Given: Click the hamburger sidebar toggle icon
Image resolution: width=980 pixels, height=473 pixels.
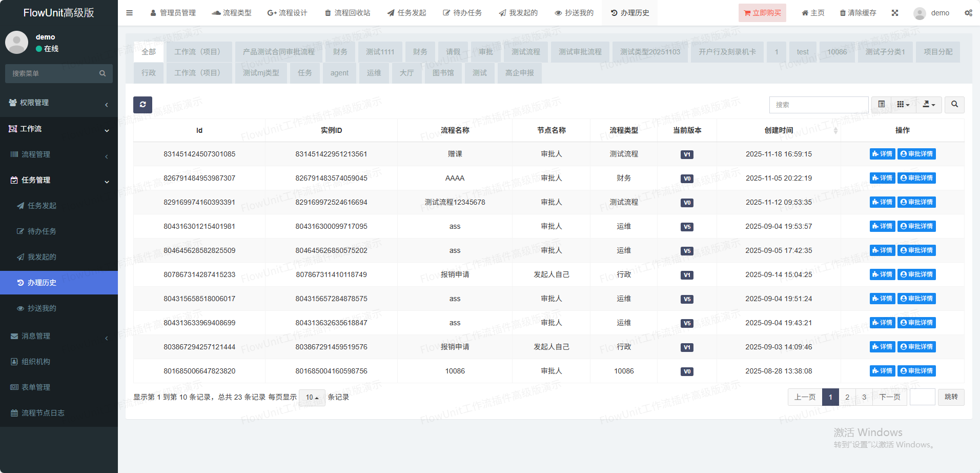Looking at the screenshot, I should [130, 13].
